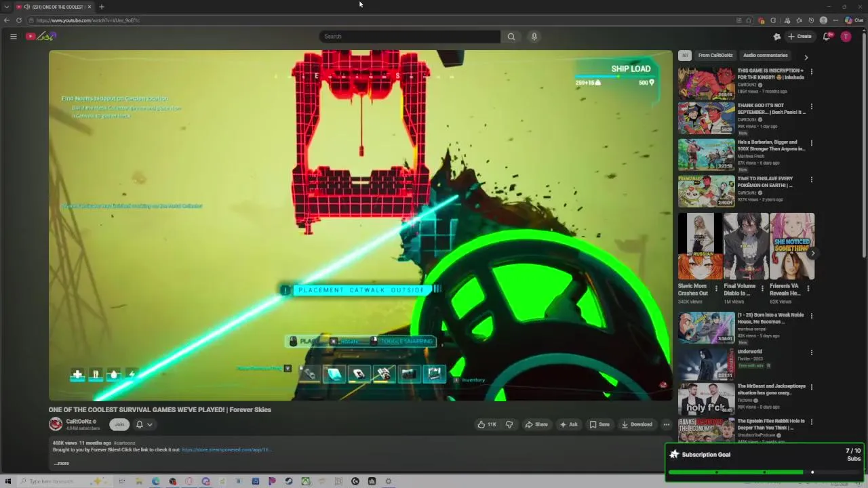Viewport: 868px width, 488px height.
Task: Open the CaRtOoNz channel avatar
Action: [x=56, y=424]
